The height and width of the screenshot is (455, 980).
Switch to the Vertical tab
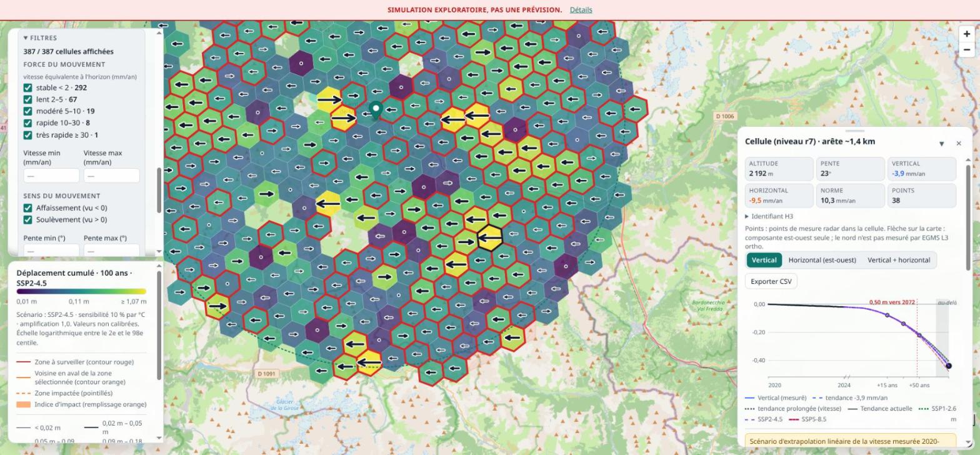coord(764,260)
